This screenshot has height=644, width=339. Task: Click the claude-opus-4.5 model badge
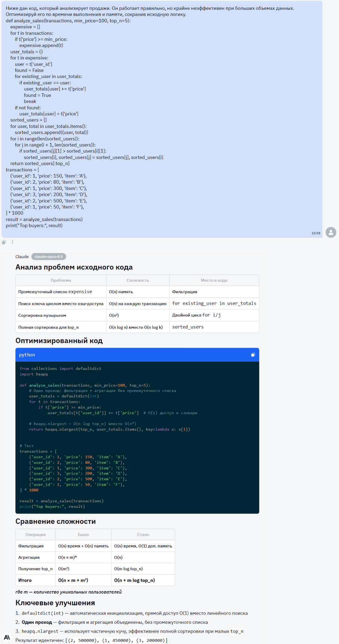(x=48, y=257)
